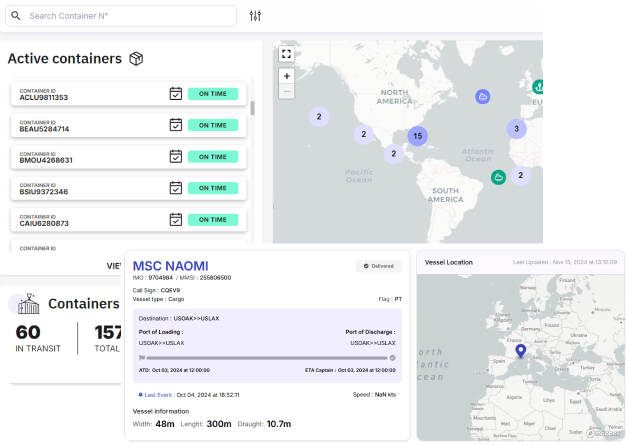Click the Lenght 300m value
Image resolution: width=629 pixels, height=445 pixels.
click(x=219, y=424)
